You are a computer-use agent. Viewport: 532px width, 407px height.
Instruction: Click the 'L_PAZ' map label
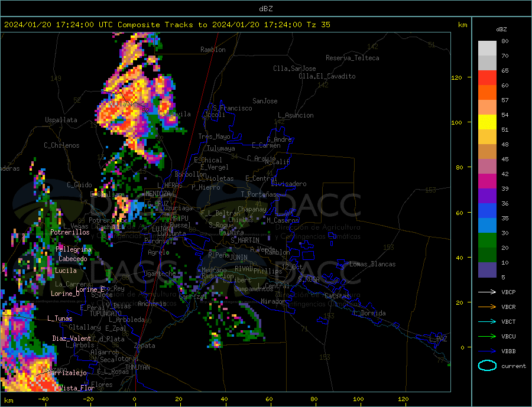[x=438, y=339]
